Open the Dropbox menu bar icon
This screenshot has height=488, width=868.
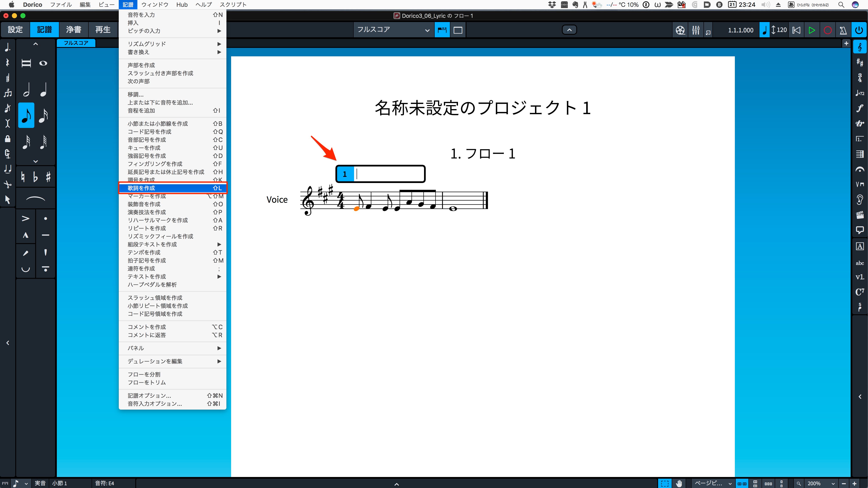pyautogui.click(x=552, y=5)
